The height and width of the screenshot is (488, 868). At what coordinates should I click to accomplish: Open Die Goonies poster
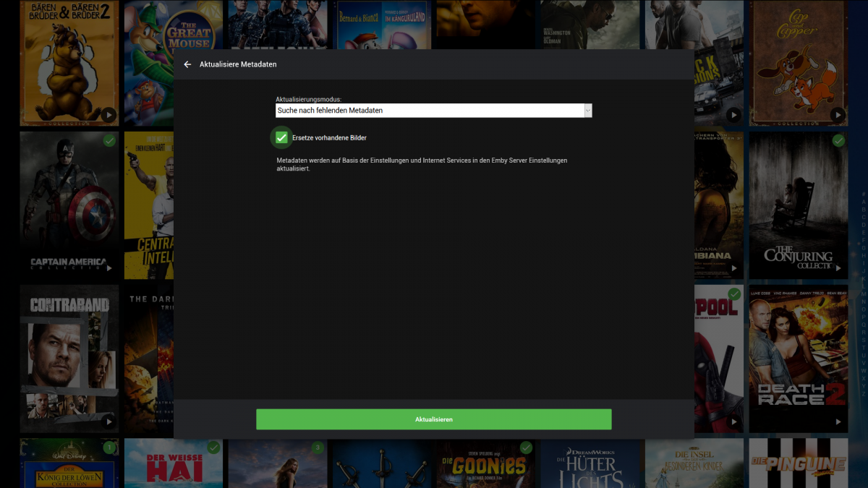486,463
